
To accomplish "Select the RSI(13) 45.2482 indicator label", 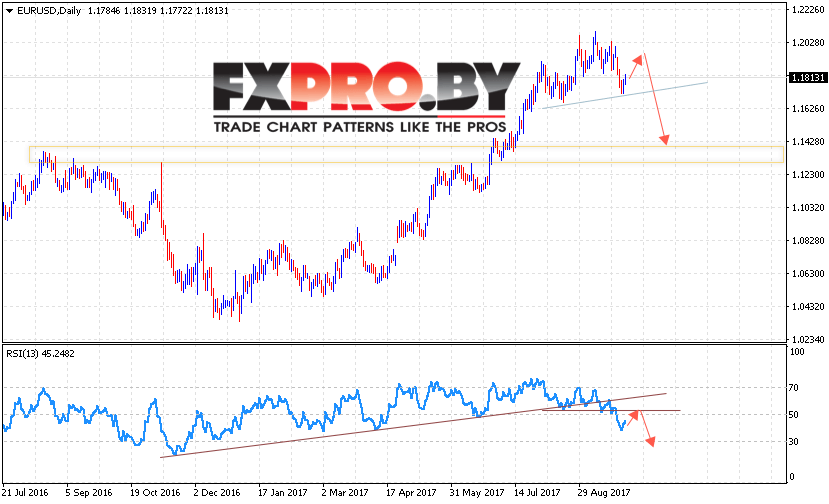I will coord(40,354).
